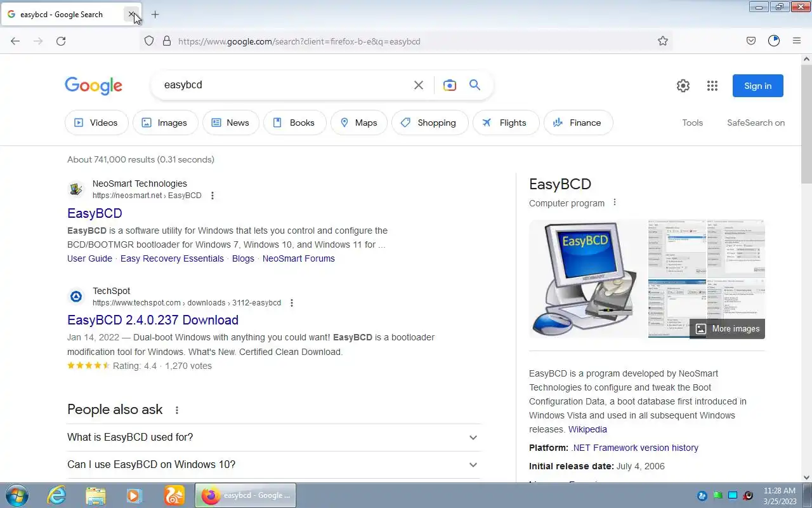Viewport: 812px width, 508px height.
Task: Close the easybcd Google Search tab
Action: [x=131, y=14]
